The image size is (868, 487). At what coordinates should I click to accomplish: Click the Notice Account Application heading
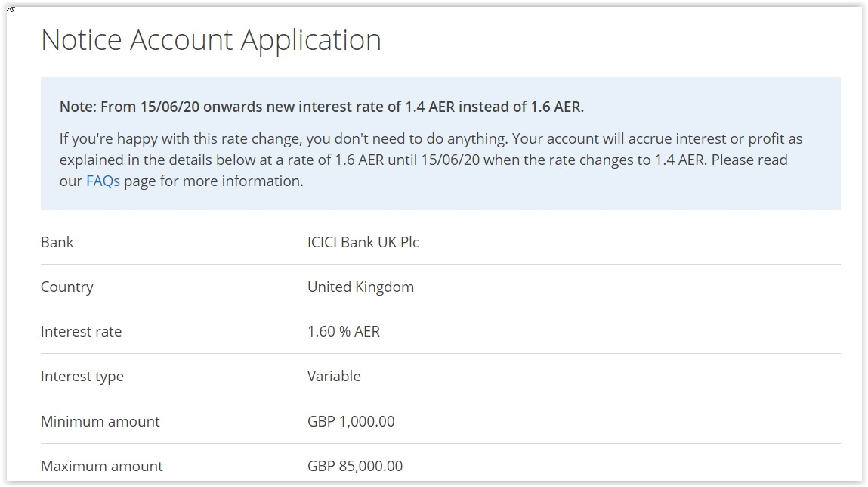coord(211,40)
